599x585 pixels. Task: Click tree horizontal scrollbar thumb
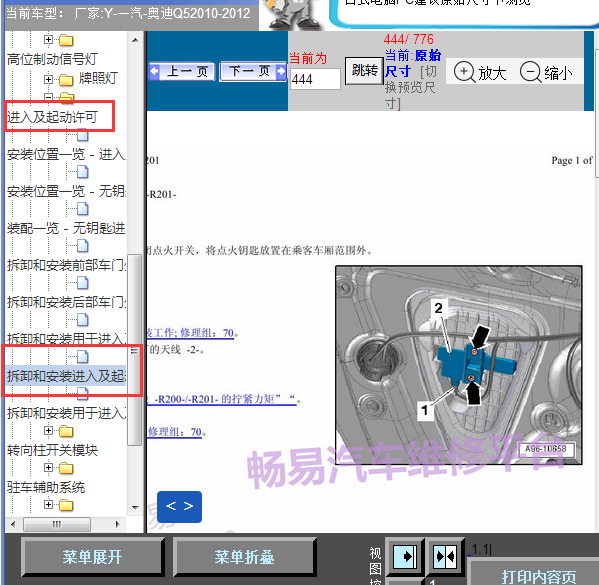[57, 524]
